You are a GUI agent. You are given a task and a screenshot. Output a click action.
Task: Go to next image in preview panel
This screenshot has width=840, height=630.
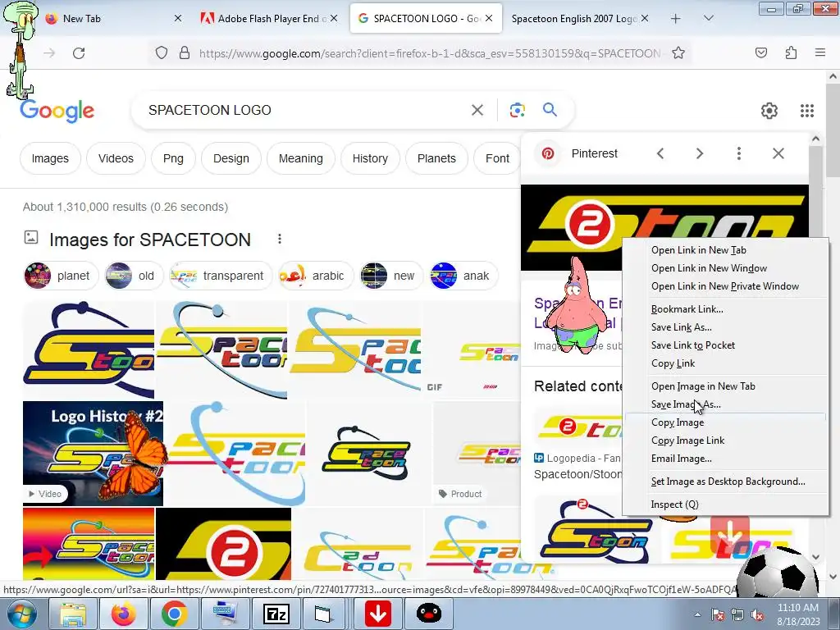tap(699, 153)
